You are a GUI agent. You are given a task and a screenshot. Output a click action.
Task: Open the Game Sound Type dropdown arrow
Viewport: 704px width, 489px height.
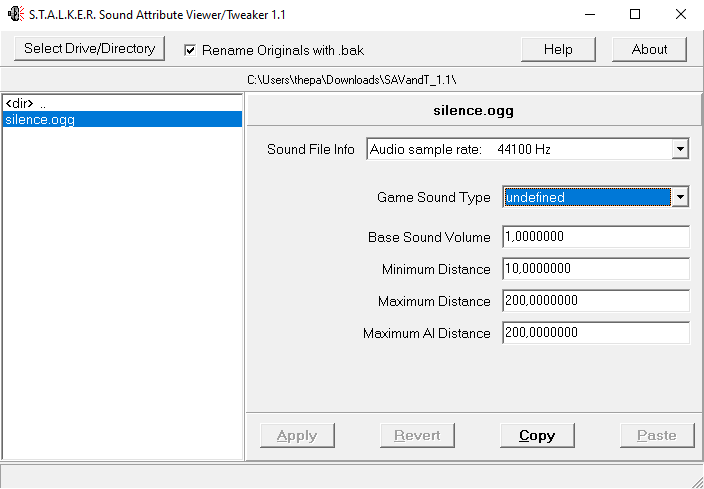click(680, 197)
